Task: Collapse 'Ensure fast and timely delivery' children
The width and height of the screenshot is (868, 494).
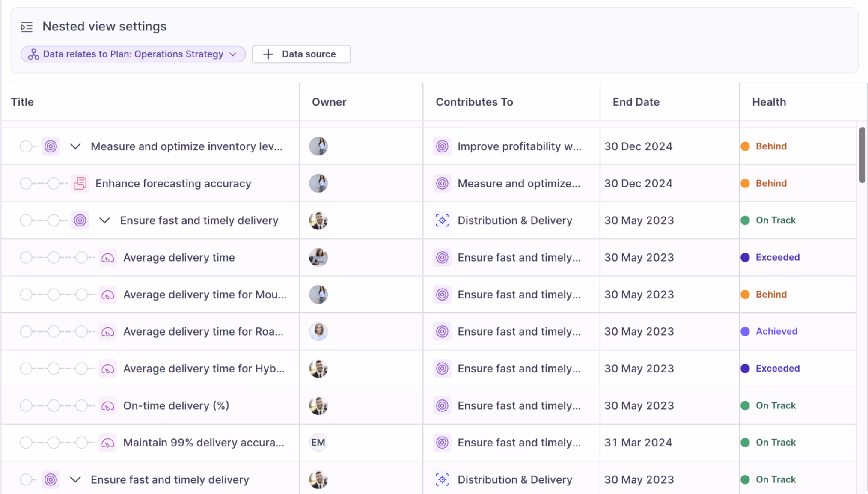Action: (x=104, y=220)
